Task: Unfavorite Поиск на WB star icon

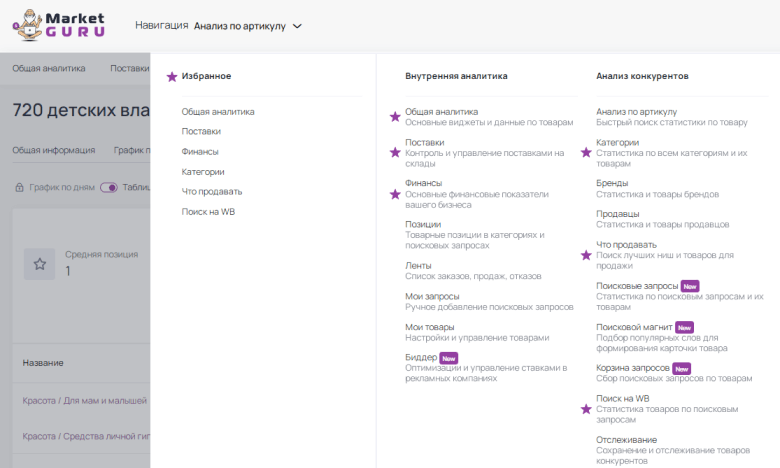Action: coord(586,409)
